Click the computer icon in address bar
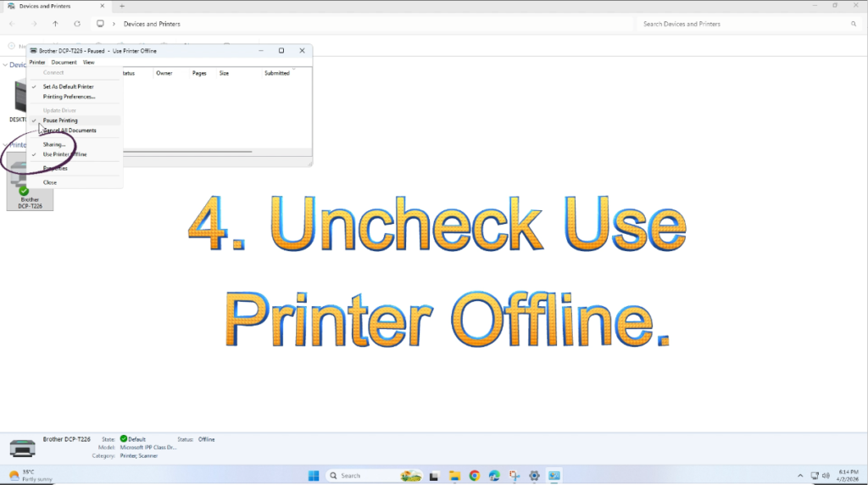 [100, 24]
